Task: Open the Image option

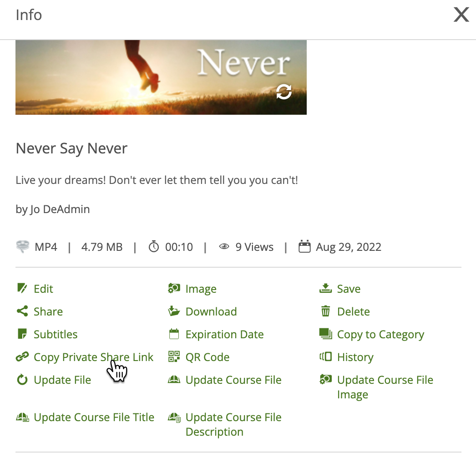Action: tap(201, 289)
